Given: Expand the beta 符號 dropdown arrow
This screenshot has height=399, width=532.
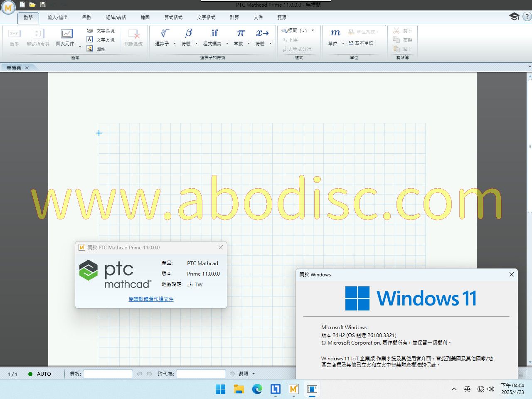Looking at the screenshot, I should click(196, 44).
